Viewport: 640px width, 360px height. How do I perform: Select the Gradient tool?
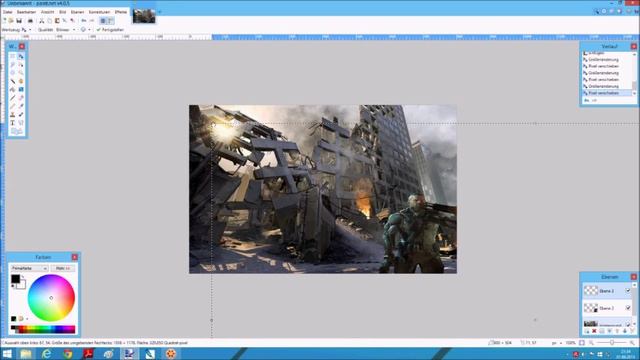tap(21, 89)
